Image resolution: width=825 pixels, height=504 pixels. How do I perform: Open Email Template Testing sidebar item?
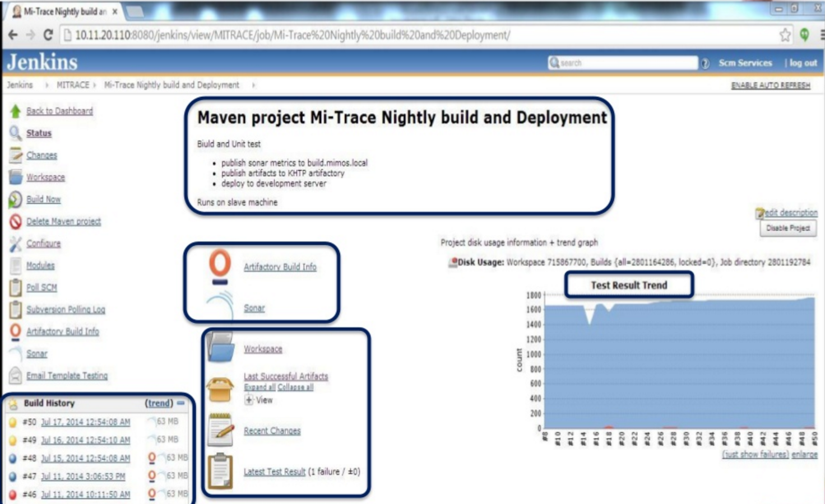click(67, 375)
